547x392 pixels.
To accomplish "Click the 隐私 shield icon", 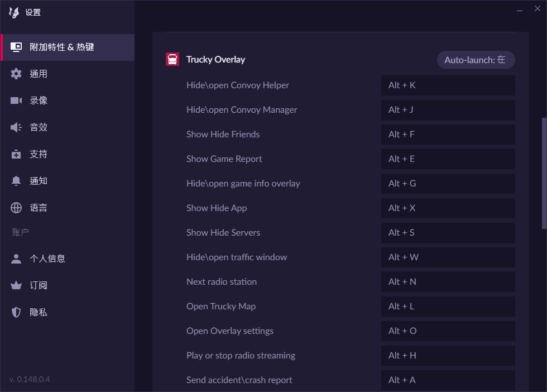I will point(16,312).
